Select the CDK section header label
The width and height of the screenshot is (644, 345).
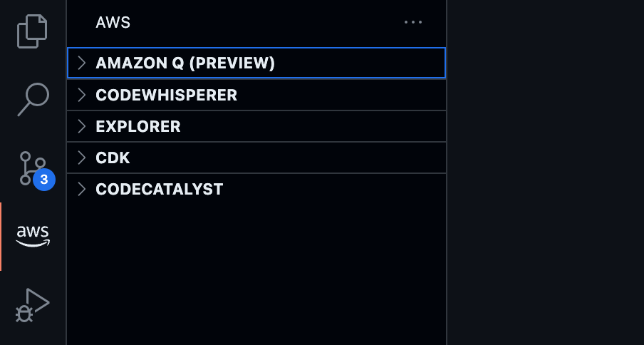pos(113,158)
